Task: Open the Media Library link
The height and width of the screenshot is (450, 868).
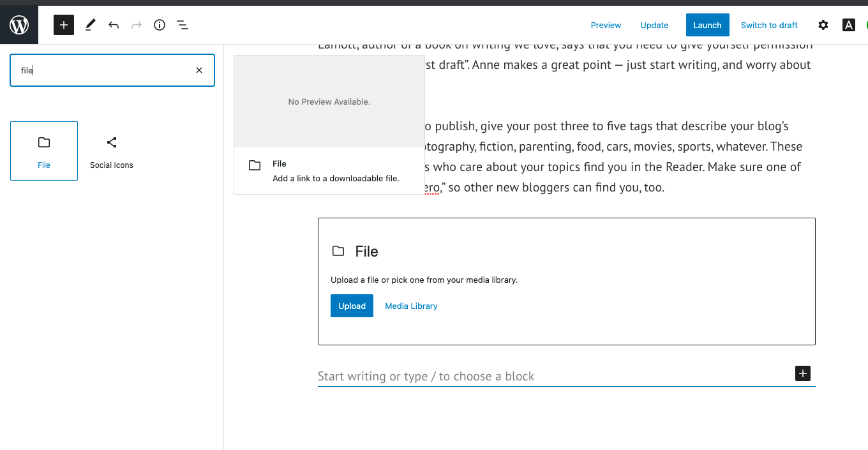Action: pos(411,306)
